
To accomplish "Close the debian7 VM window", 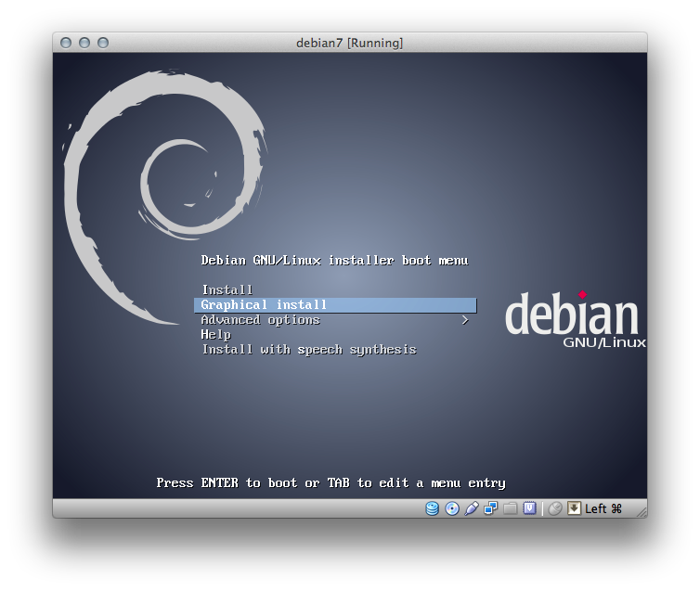I will [66, 43].
